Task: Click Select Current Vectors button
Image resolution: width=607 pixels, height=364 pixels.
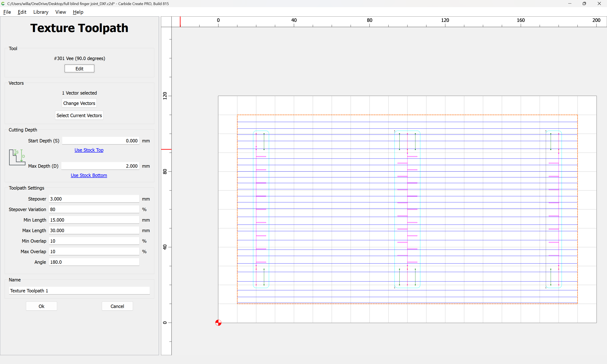Action: coord(79,115)
